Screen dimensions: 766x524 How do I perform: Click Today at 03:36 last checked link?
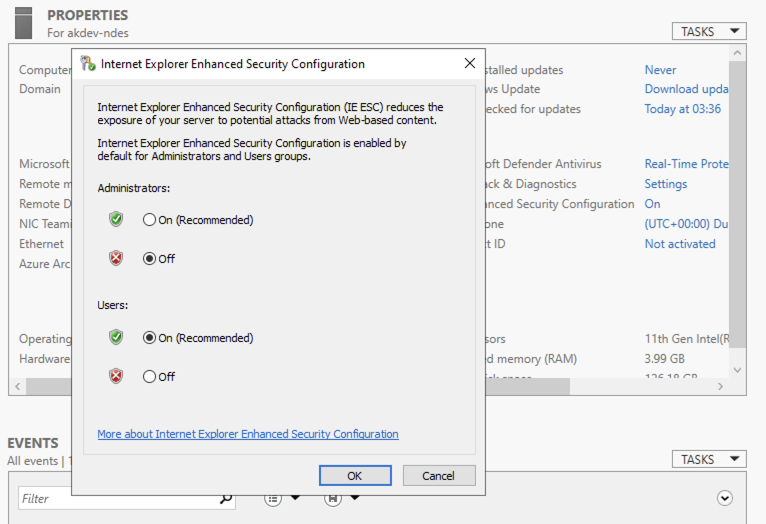point(682,108)
